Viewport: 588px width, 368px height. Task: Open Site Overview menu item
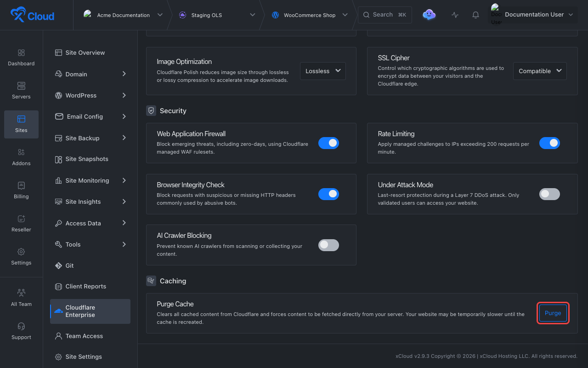pos(90,52)
